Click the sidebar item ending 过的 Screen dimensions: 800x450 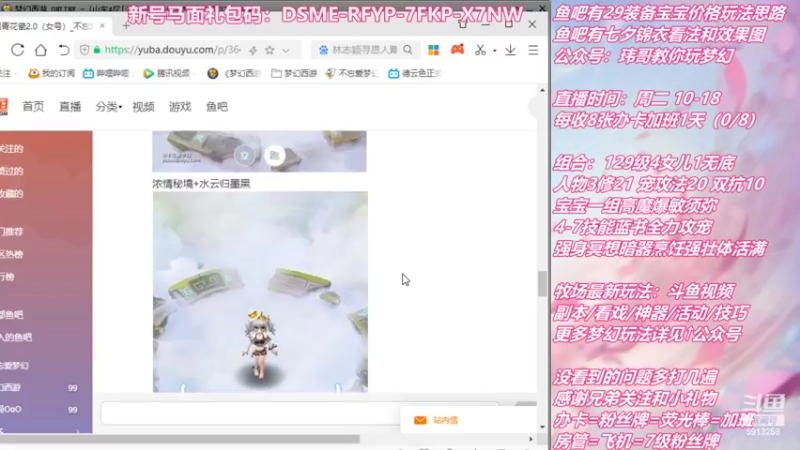(x=12, y=171)
